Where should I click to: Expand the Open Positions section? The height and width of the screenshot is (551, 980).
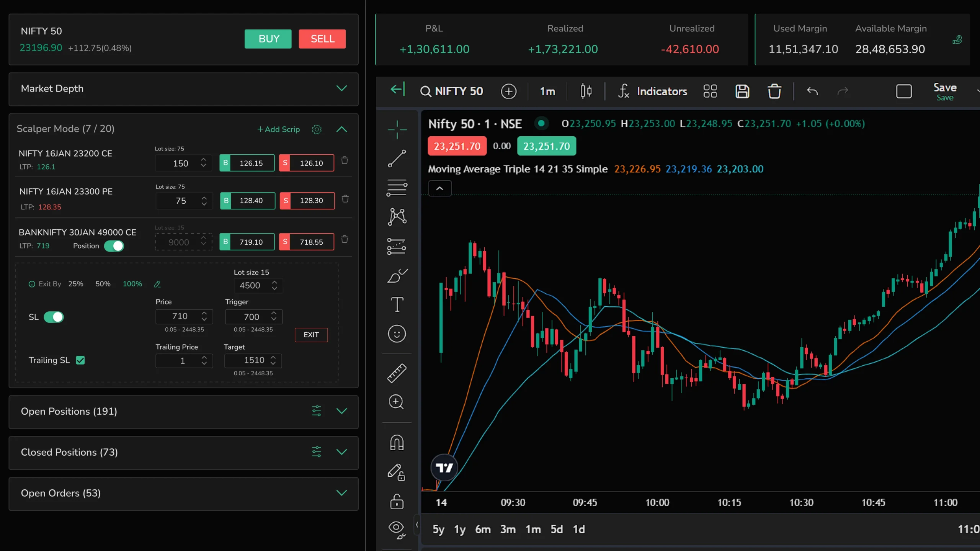click(x=341, y=411)
